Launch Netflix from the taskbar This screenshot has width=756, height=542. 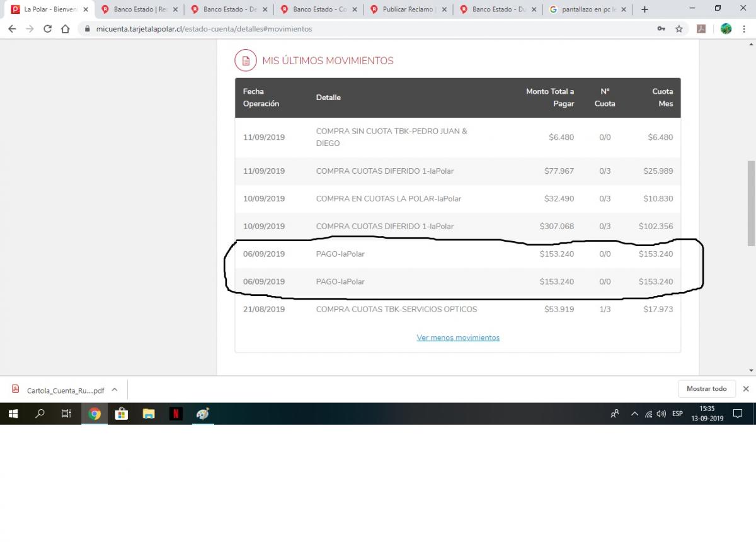[176, 414]
